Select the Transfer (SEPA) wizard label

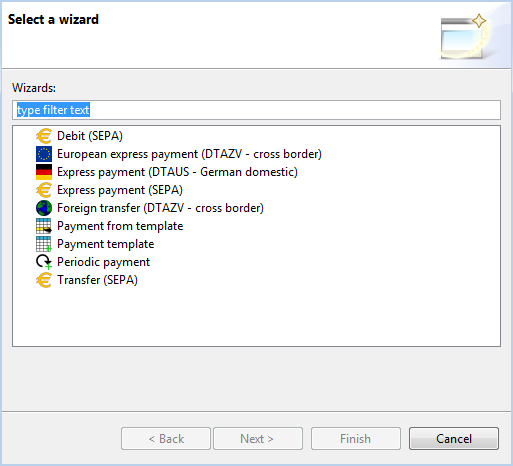(97, 280)
